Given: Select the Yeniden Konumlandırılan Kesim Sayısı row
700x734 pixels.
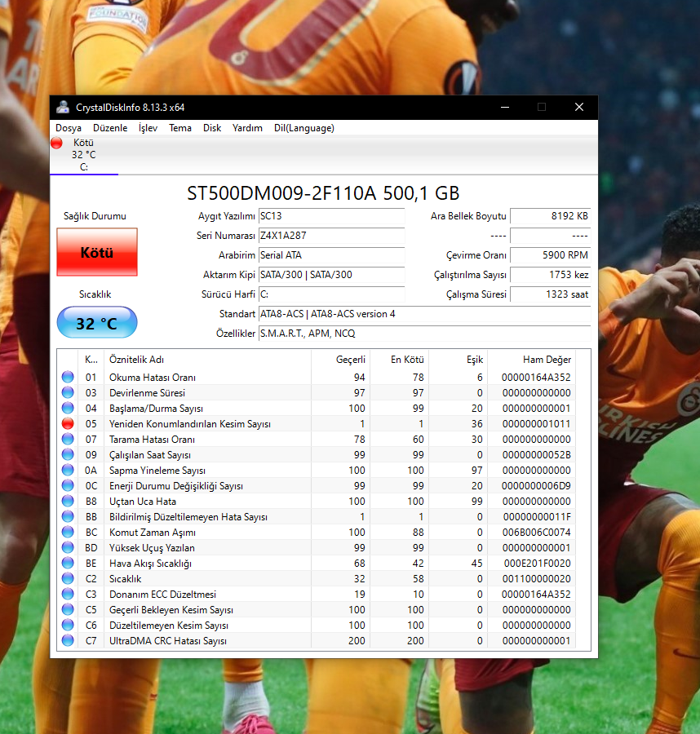Looking at the screenshot, I should point(317,423).
